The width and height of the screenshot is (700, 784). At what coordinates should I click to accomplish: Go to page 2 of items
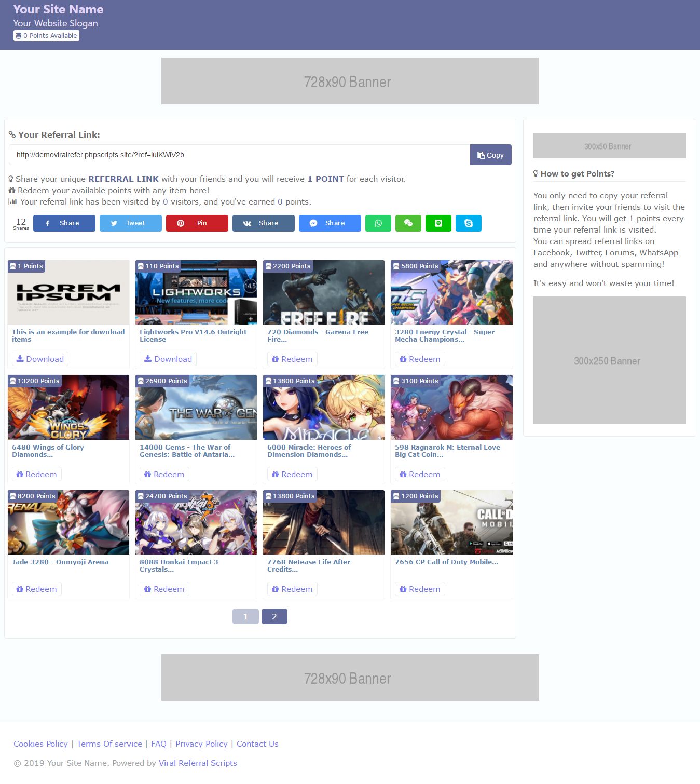point(274,616)
